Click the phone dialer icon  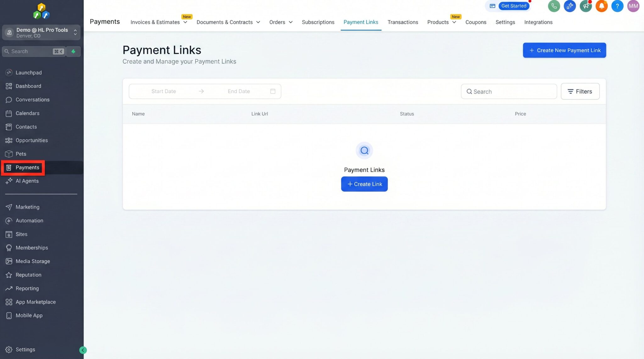554,6
